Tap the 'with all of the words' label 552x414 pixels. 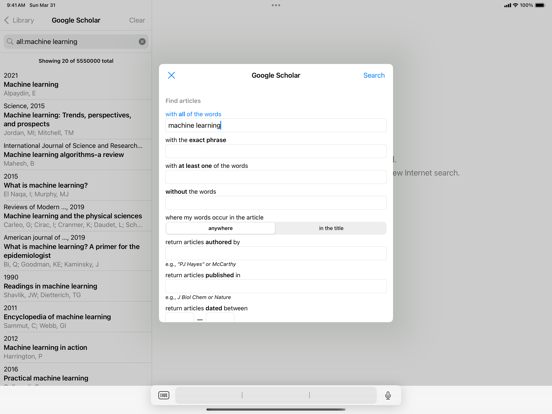[x=193, y=114]
